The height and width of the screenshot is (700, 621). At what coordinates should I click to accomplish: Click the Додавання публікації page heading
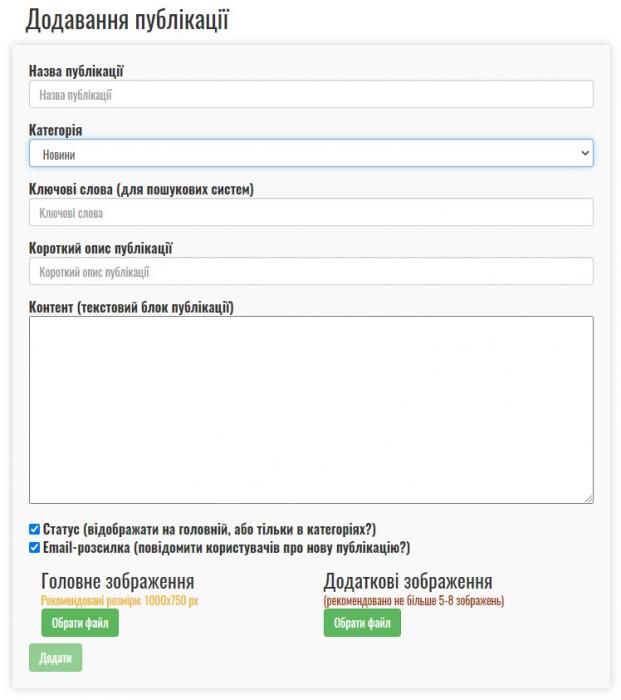tap(127, 20)
